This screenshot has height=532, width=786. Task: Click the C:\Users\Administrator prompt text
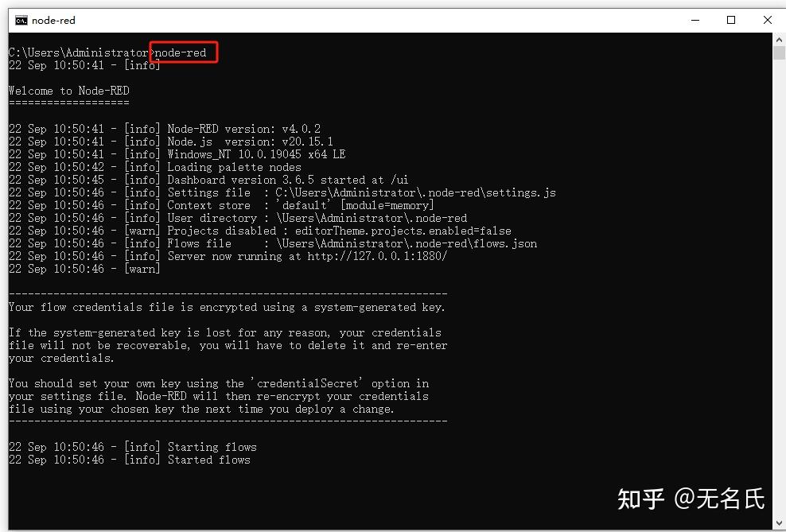[x=78, y=52]
